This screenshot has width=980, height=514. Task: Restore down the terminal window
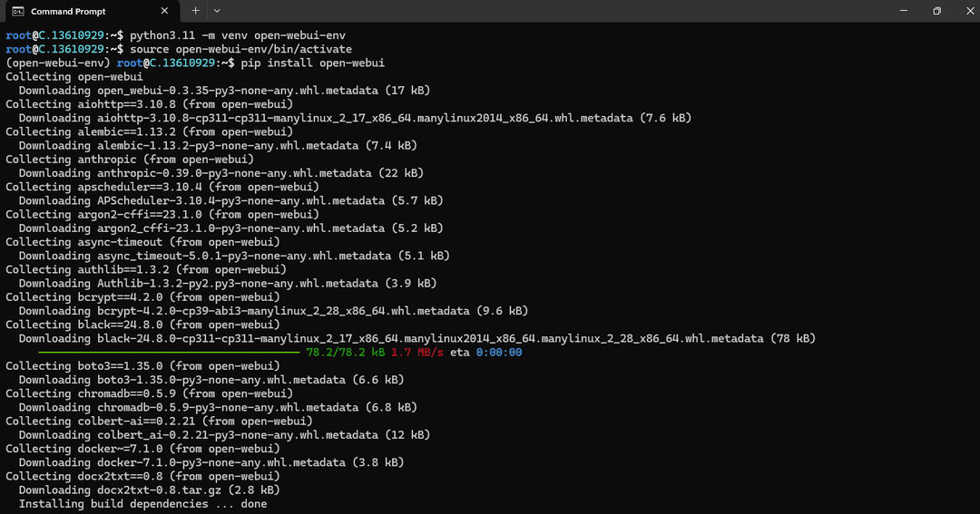coord(936,11)
